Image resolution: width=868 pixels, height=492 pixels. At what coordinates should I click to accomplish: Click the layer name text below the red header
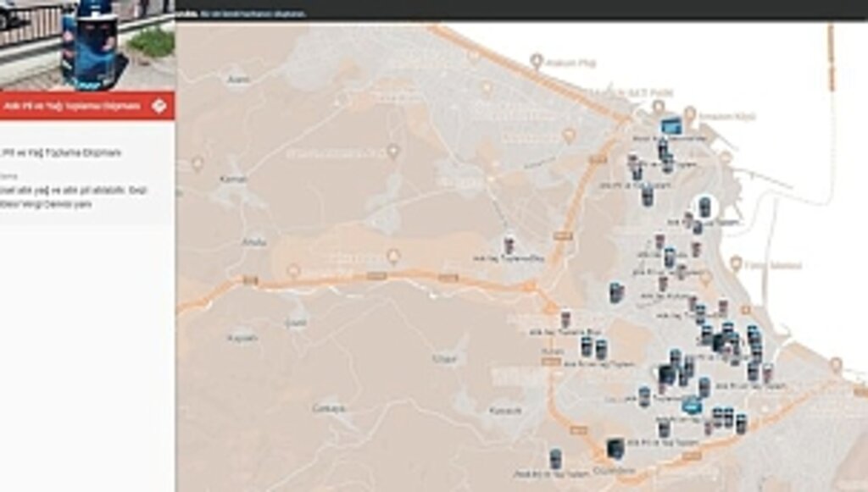61,152
